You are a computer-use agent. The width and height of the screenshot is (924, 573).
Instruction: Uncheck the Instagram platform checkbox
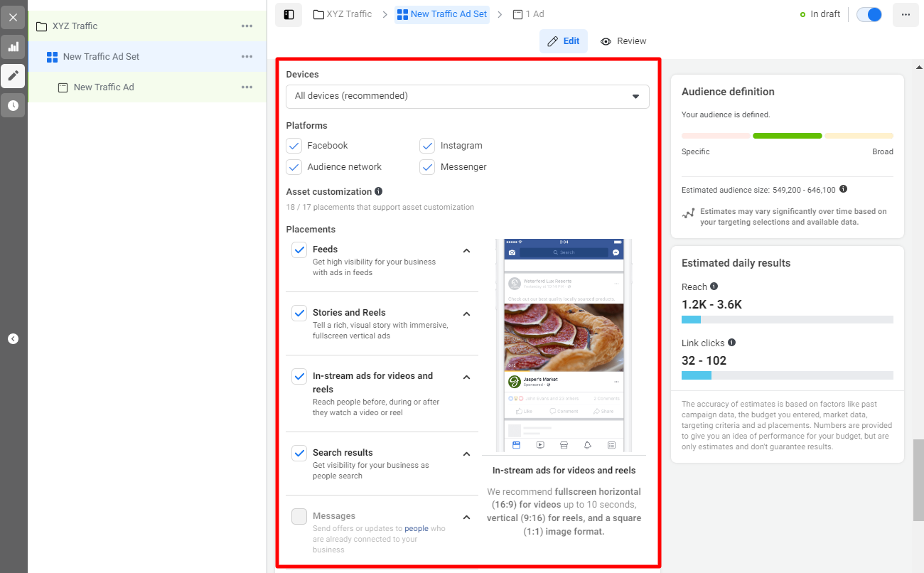pyautogui.click(x=427, y=146)
